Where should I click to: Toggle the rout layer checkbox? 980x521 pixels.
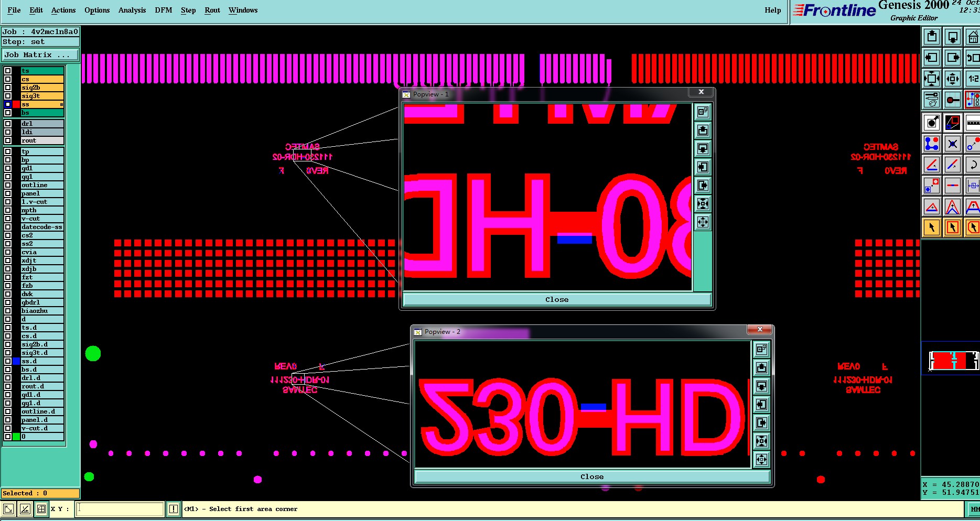(8, 140)
